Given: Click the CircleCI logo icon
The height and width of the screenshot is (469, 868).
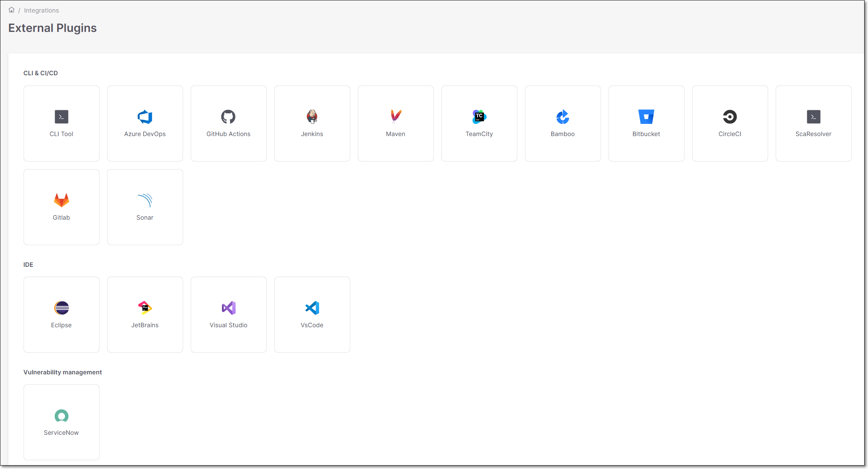Looking at the screenshot, I should point(730,117).
